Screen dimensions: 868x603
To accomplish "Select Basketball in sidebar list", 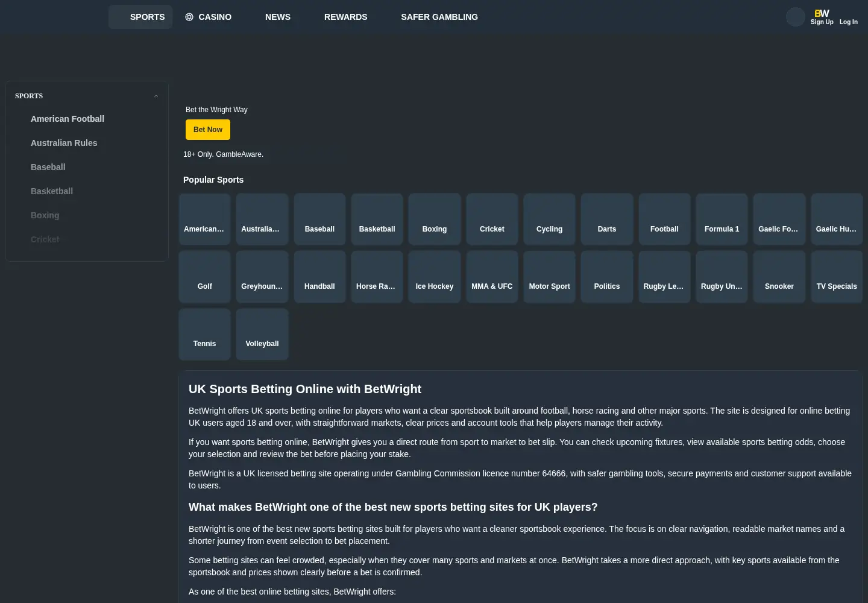I will click(x=52, y=191).
